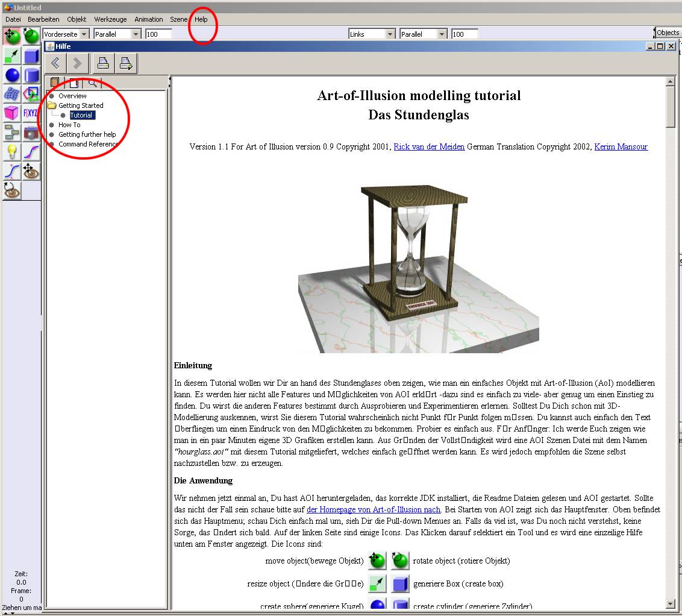
Task: Select the Getting further help topic
Action: (x=87, y=134)
